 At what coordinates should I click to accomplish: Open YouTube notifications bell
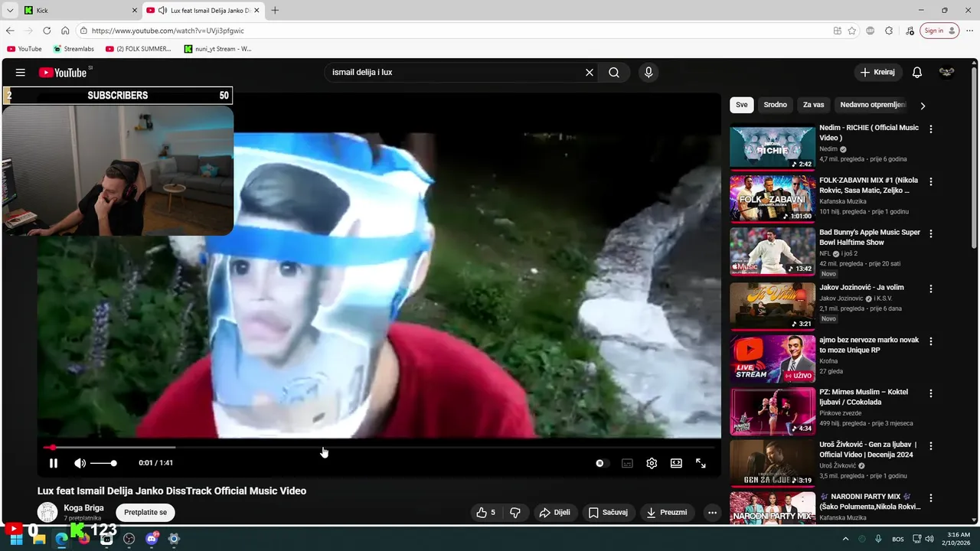click(916, 73)
